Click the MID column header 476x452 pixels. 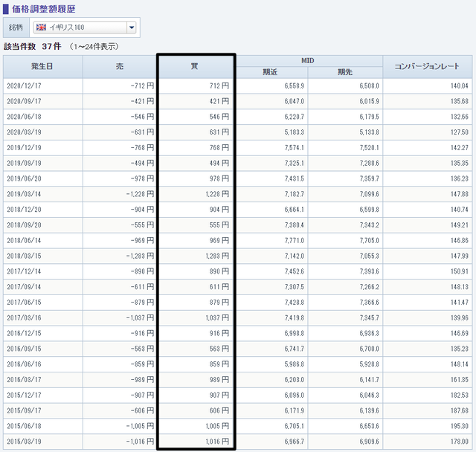(307, 61)
